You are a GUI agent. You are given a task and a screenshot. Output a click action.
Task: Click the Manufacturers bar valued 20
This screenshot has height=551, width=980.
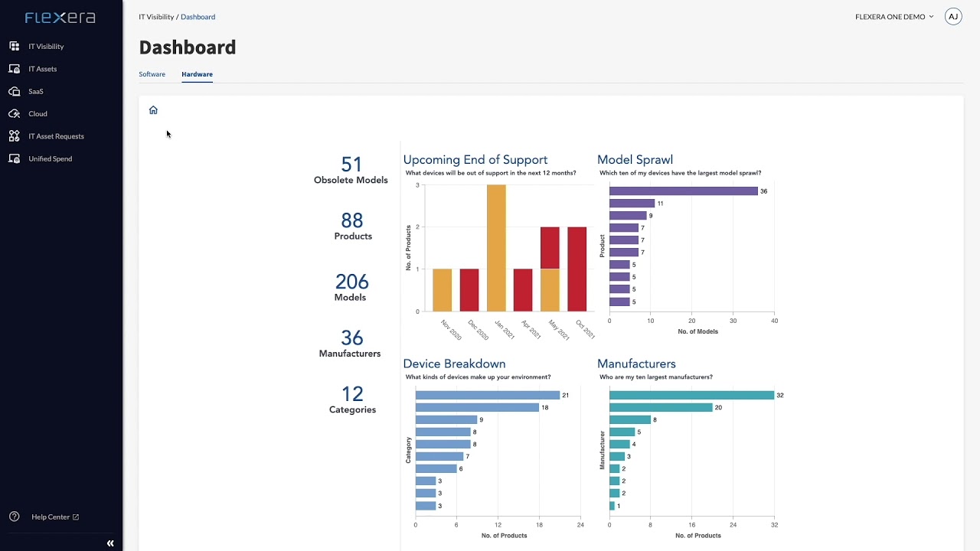click(x=661, y=407)
